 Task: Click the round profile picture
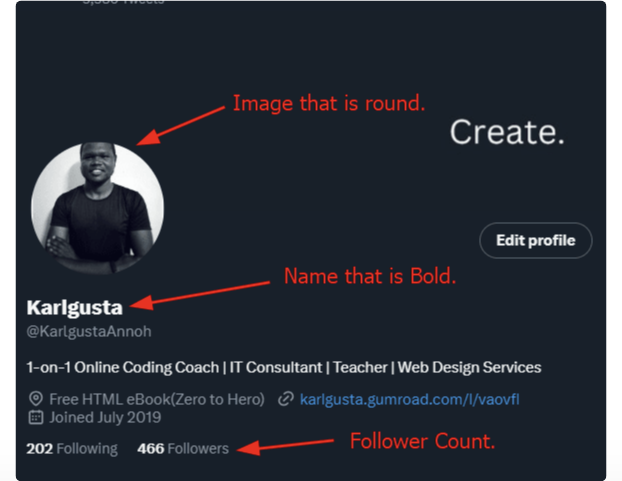coord(98,208)
